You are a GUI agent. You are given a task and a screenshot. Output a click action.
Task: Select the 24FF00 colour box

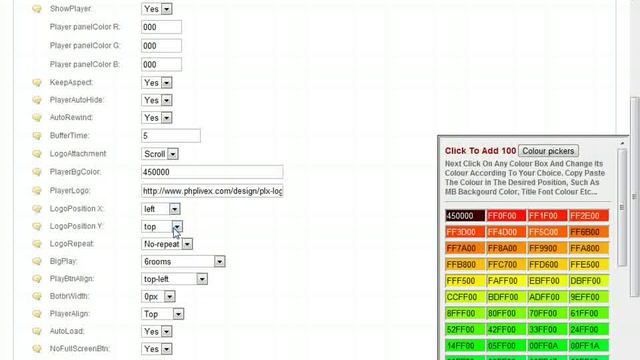tap(589, 330)
